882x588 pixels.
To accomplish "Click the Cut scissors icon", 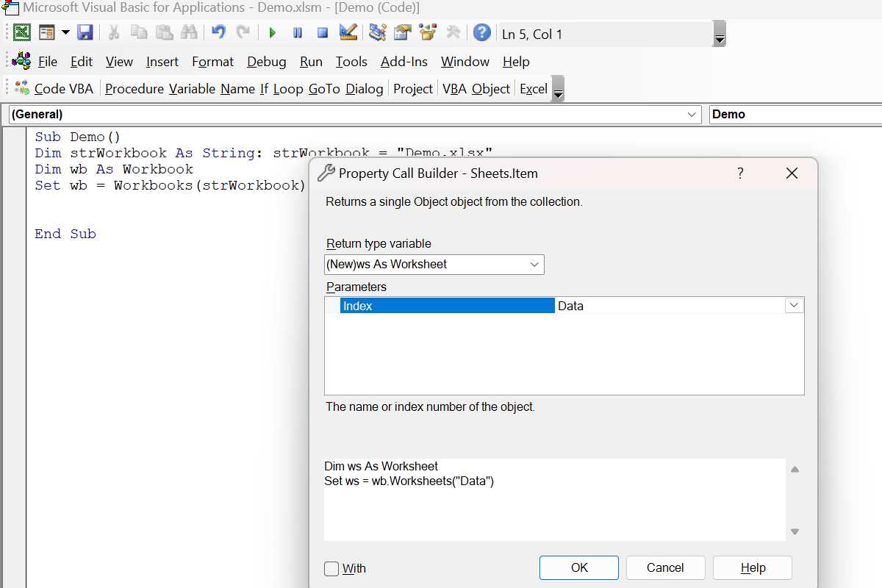I will pyautogui.click(x=113, y=32).
